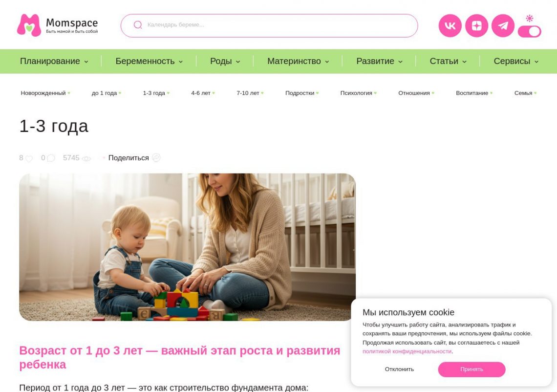Like the article with heart icon
The height and width of the screenshot is (392, 557).
pos(29,158)
